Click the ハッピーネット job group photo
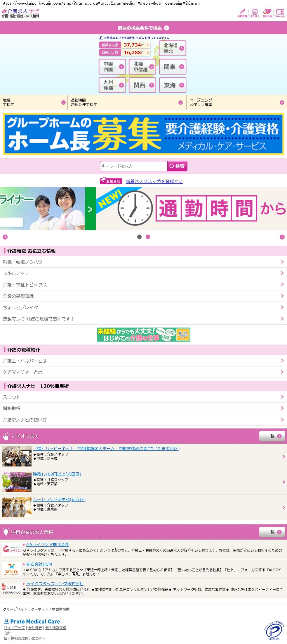The height and width of the screenshot is (644, 287). pos(17,456)
